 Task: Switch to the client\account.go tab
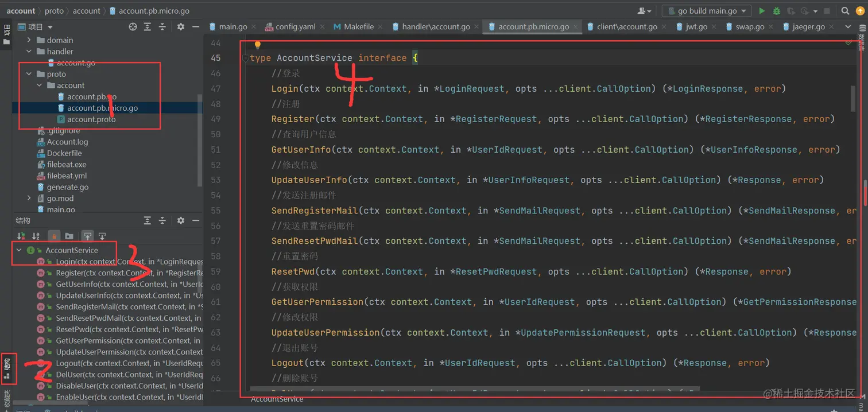tap(627, 27)
